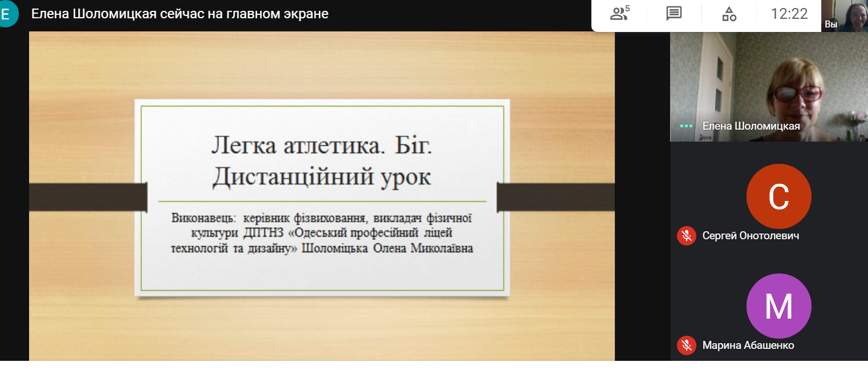Click the teal "E" presenter avatar
This screenshot has height=370, width=868.
point(6,14)
